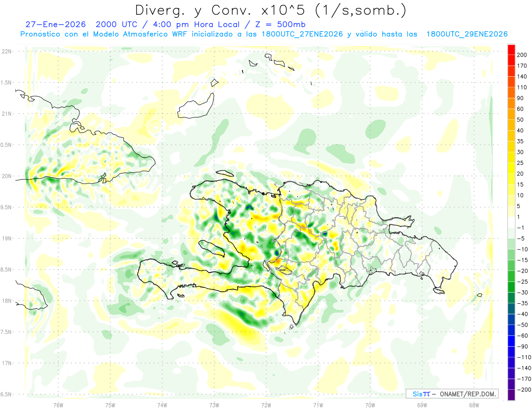Screen dimensions: 532x411
Task: Click the 72W longitude label
Action: tap(266, 404)
